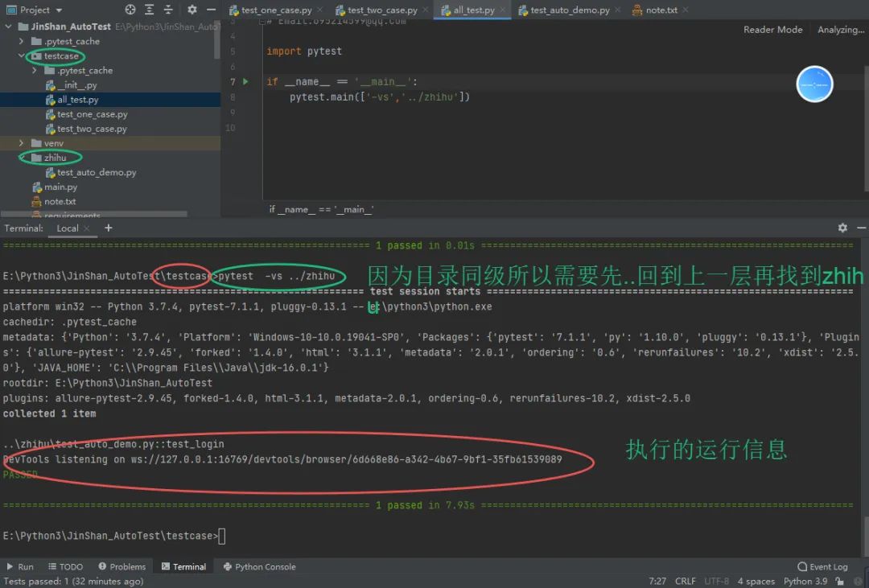Change the CRLF line separator
869x588 pixels.
tap(685, 581)
